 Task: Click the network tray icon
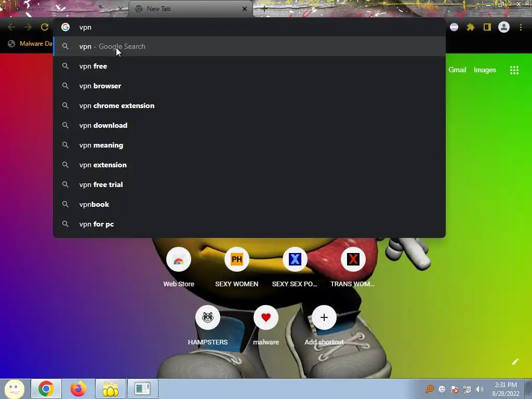coord(467,389)
